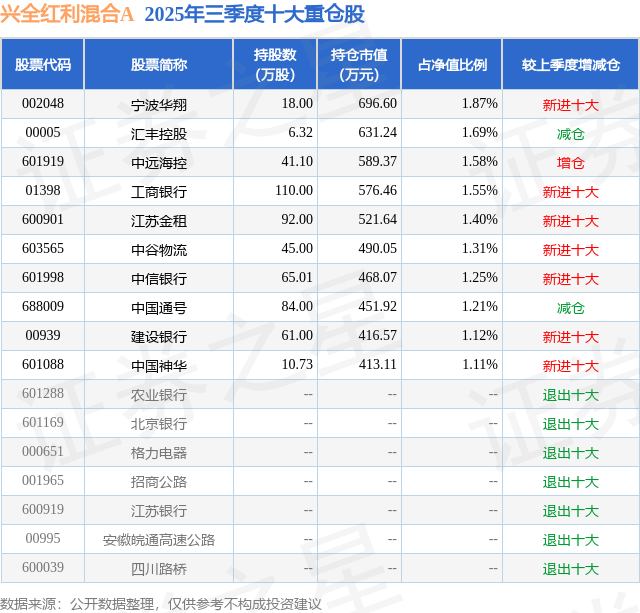This screenshot has width=640, height=613.
Task: Select stock code 000651
Action: [x=43, y=451]
